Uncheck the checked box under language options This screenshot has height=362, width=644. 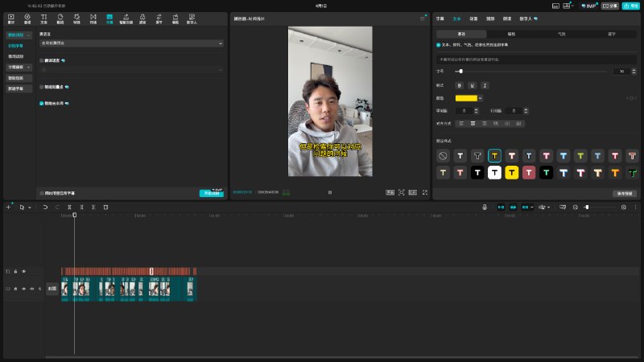point(42,103)
